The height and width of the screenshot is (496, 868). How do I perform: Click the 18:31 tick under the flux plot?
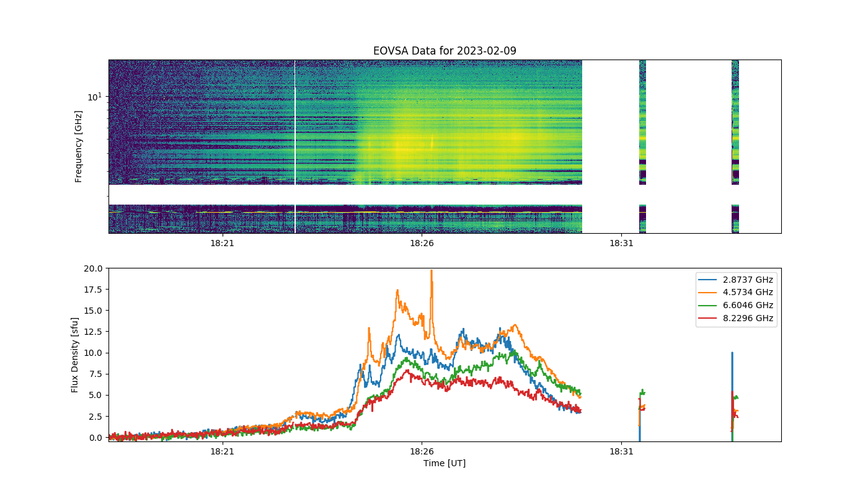[621, 451]
